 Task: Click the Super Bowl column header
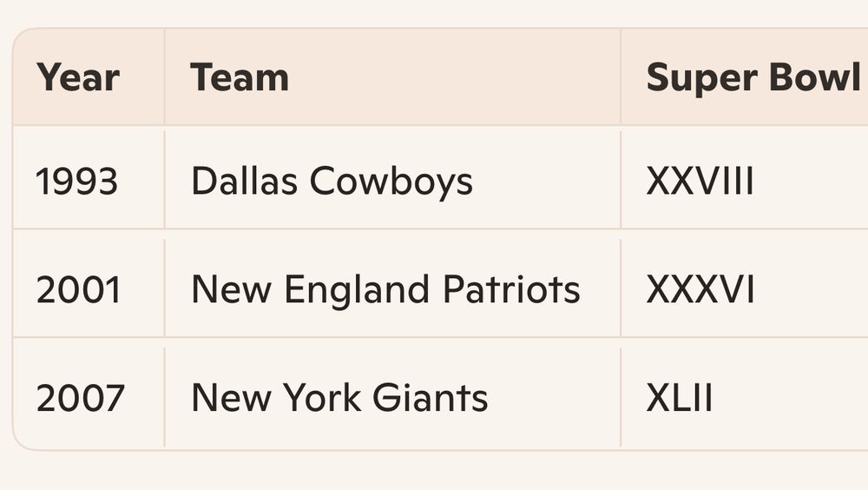tap(745, 76)
